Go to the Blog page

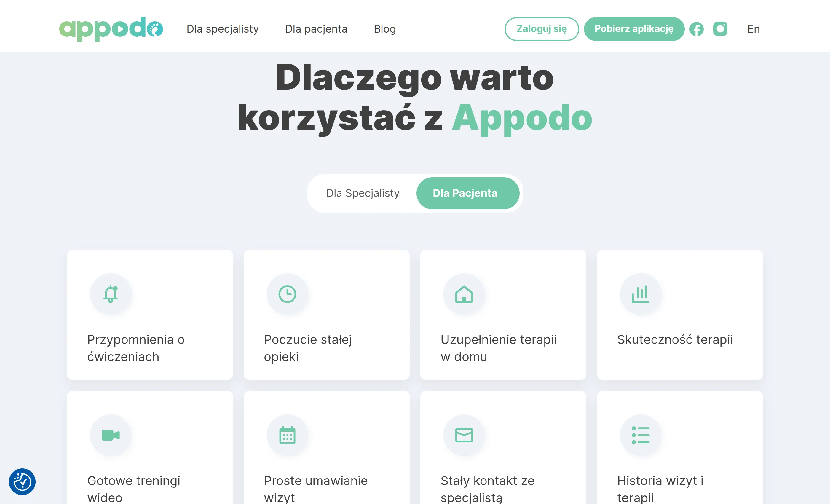385,29
